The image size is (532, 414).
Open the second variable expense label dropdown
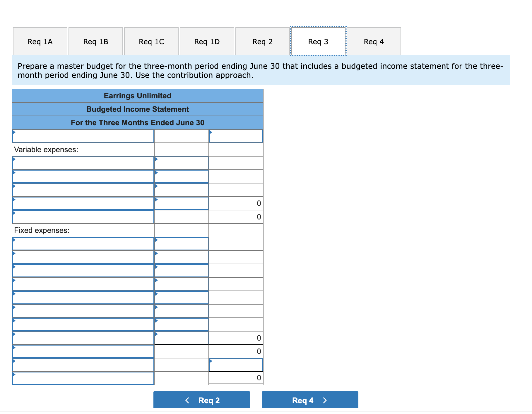[x=83, y=176]
